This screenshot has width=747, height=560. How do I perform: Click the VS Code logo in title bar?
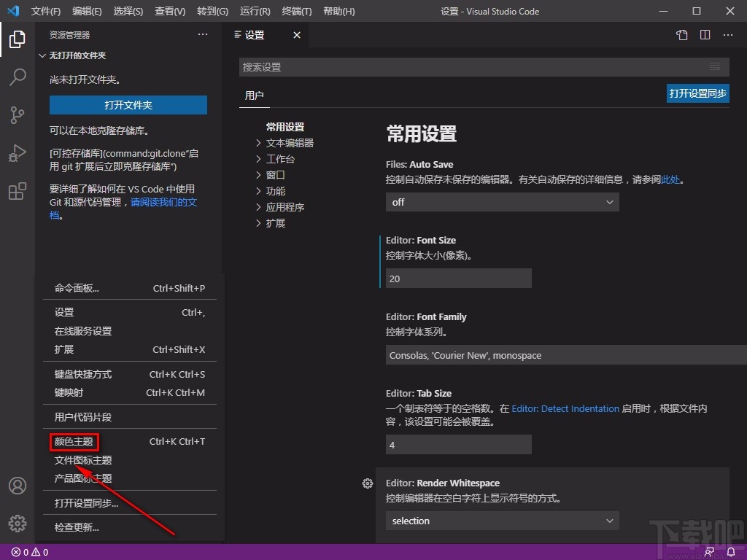[13, 10]
